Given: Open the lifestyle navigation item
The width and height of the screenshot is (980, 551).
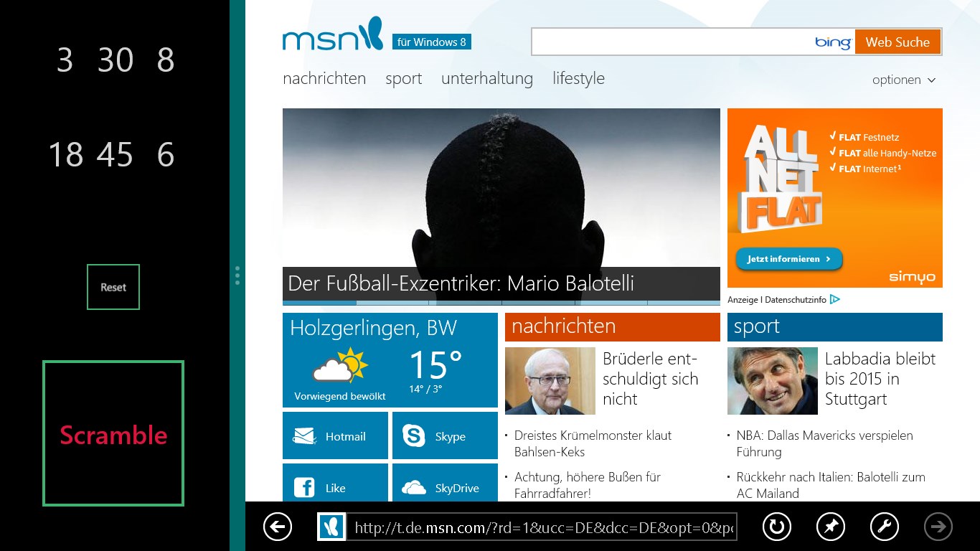Looking at the screenshot, I should pyautogui.click(x=578, y=78).
